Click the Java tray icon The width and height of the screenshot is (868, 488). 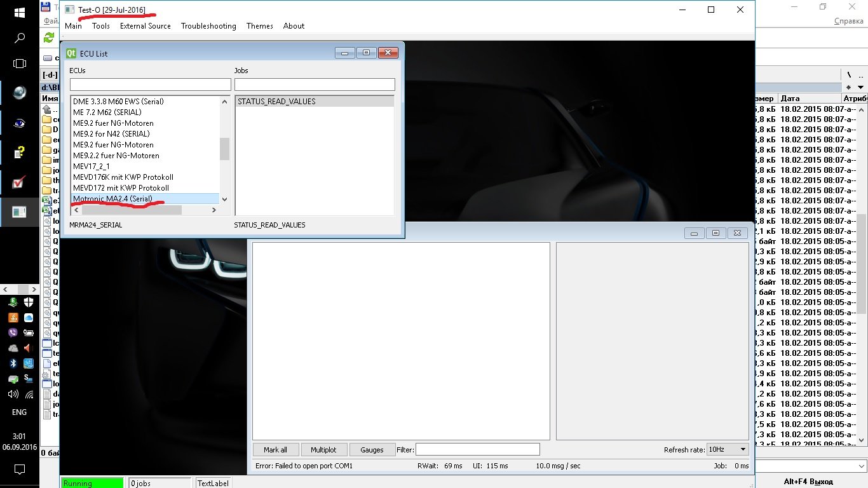click(x=13, y=318)
